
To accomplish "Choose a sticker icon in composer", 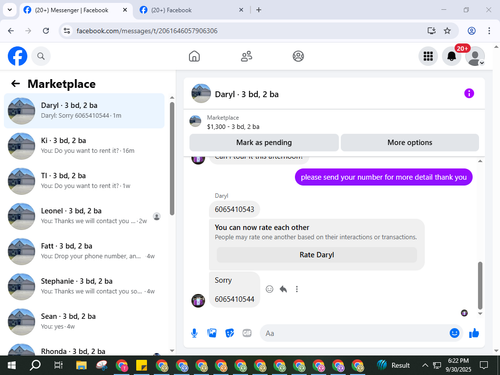I will point(229,333).
